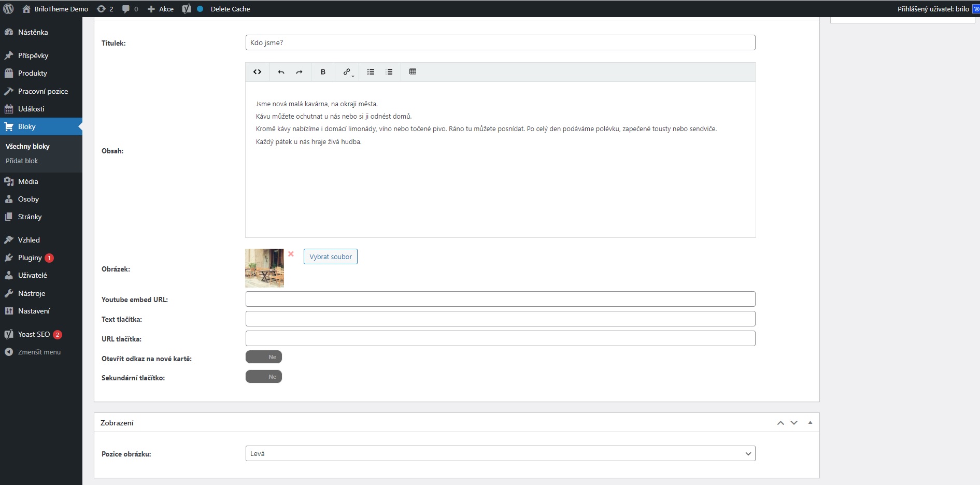
Task: Click the redo arrow in editor toolbar
Action: pyautogui.click(x=299, y=72)
